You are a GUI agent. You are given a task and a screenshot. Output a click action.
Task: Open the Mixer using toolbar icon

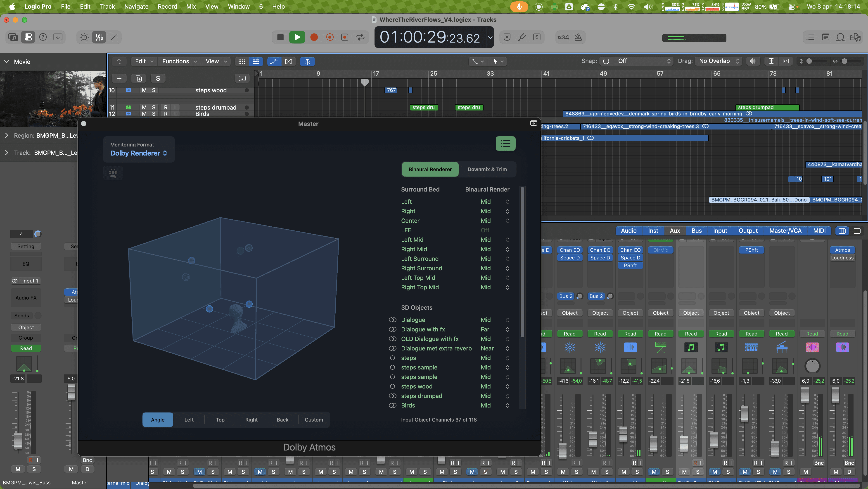click(99, 37)
